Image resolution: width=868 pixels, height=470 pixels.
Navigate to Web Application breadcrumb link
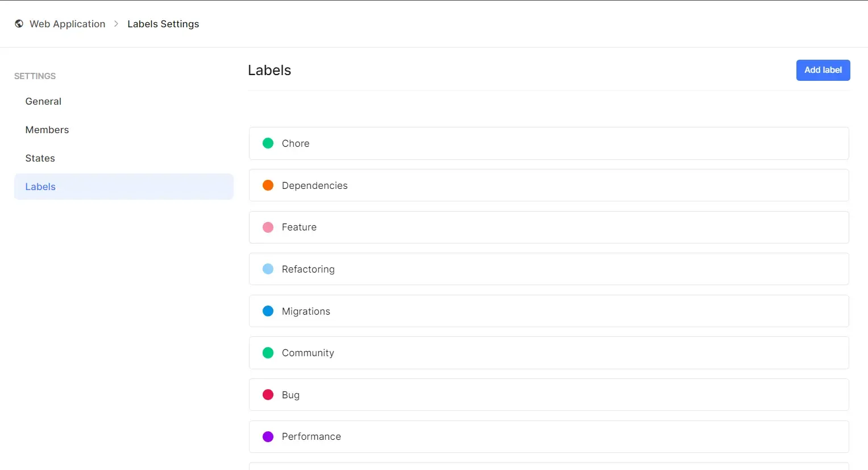click(x=68, y=24)
